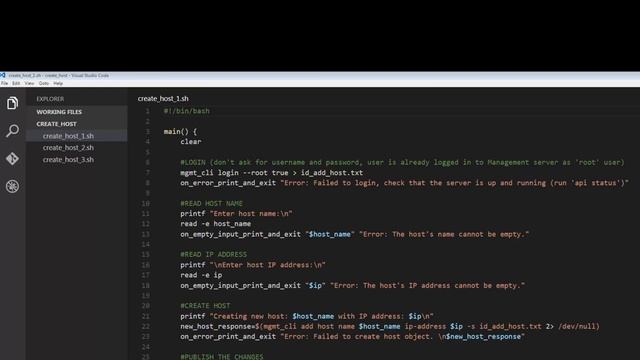Click the 'Failed to login' error line
Screen dimensions: 640x360
pyautogui.click(x=404, y=183)
